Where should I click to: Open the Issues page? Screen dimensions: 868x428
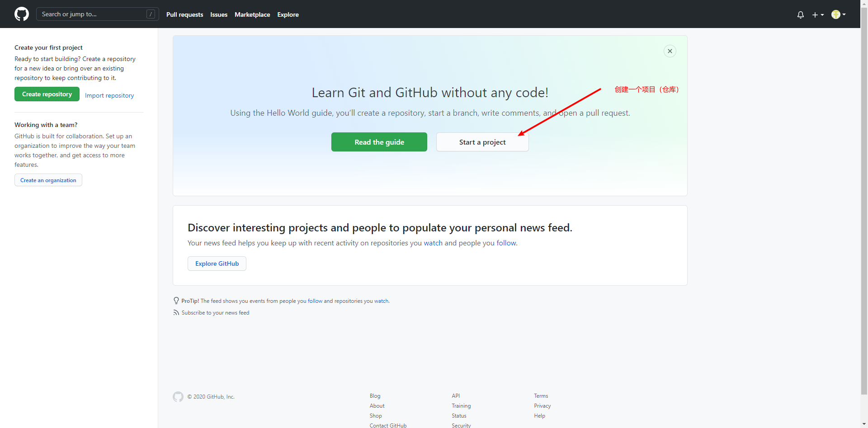tap(219, 14)
